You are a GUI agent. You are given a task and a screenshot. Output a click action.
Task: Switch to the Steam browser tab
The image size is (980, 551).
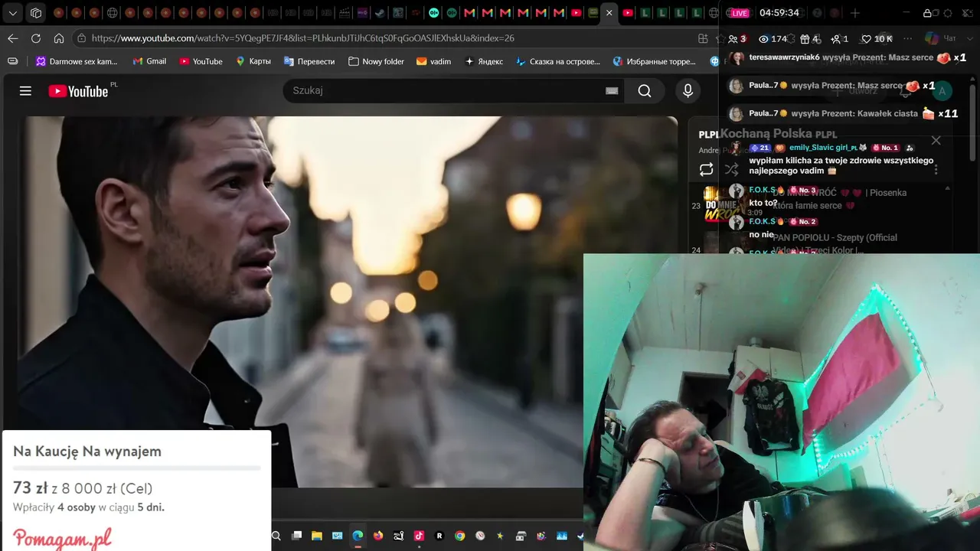pyautogui.click(x=380, y=13)
